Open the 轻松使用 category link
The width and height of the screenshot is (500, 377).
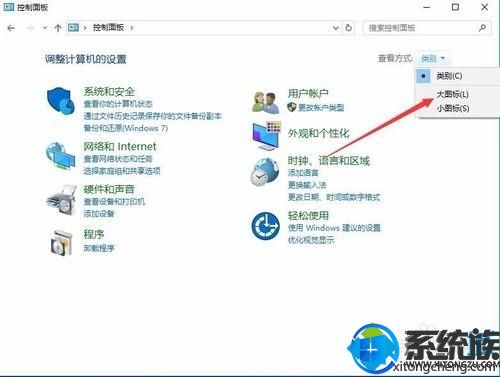(308, 216)
